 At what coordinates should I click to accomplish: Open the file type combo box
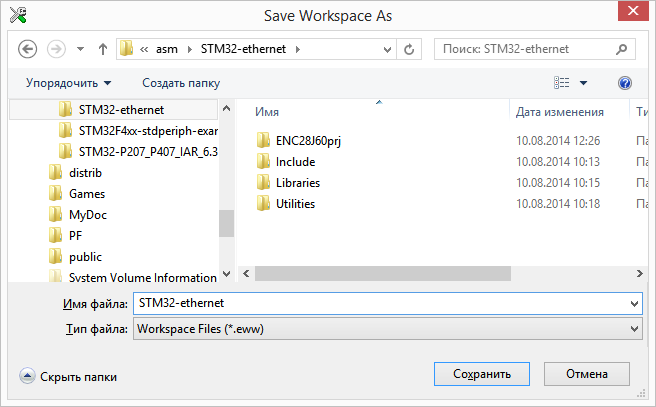pyautogui.click(x=387, y=329)
